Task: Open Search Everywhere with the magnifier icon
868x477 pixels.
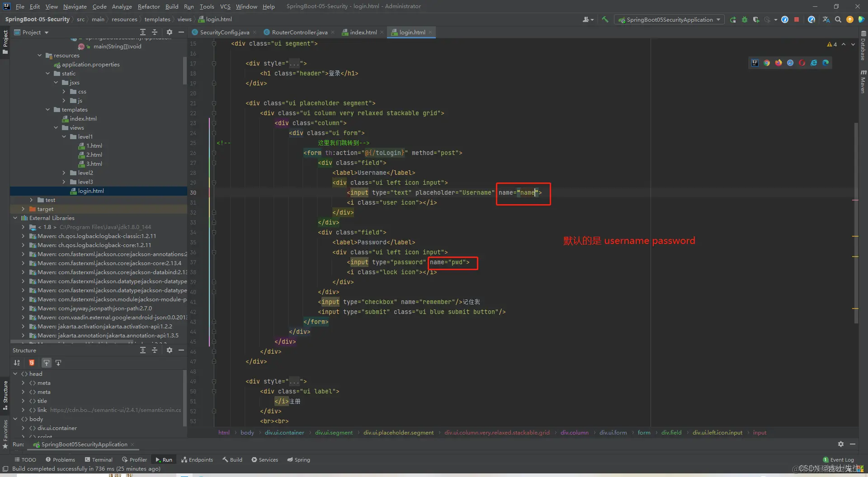Action: coord(838,19)
